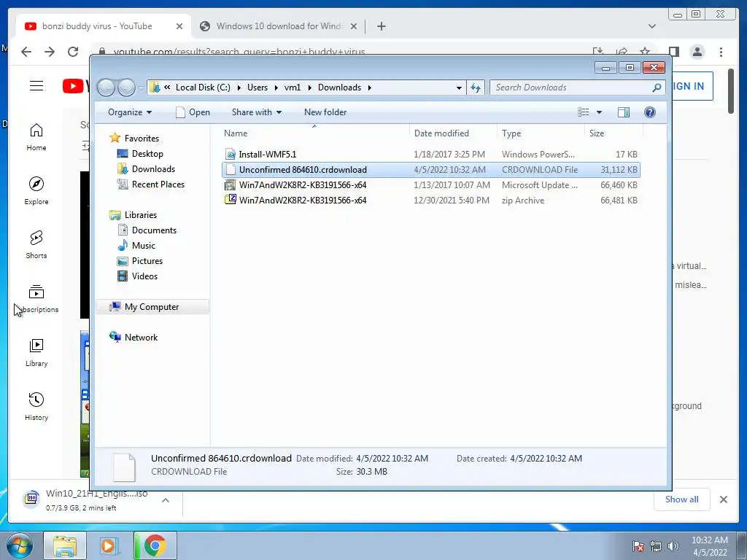Select My Computer in navigation pane

point(152,307)
